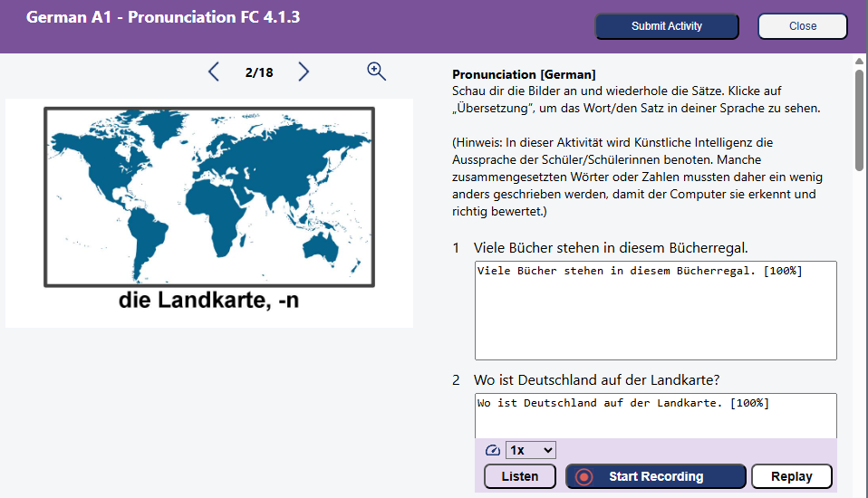Click the world map flashcard image

[209, 196]
